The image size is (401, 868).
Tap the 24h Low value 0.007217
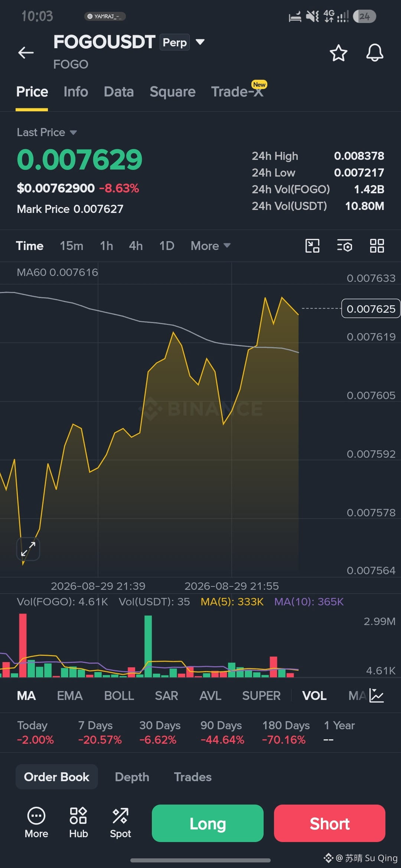click(359, 172)
